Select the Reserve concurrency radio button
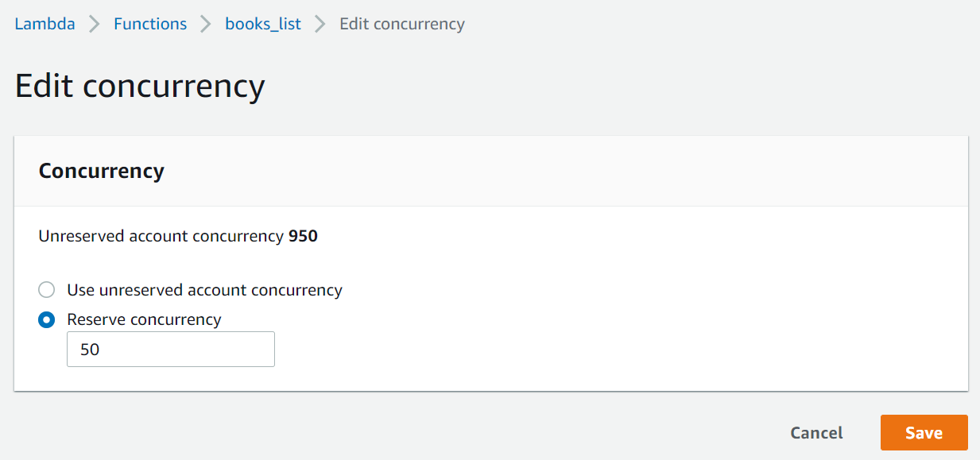The height and width of the screenshot is (460, 980). point(47,320)
